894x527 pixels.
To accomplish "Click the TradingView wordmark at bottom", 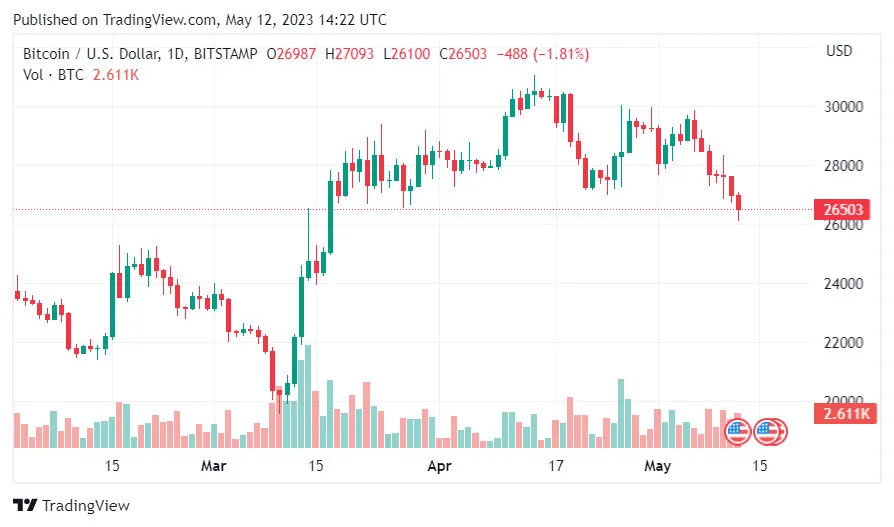I will coord(87,505).
